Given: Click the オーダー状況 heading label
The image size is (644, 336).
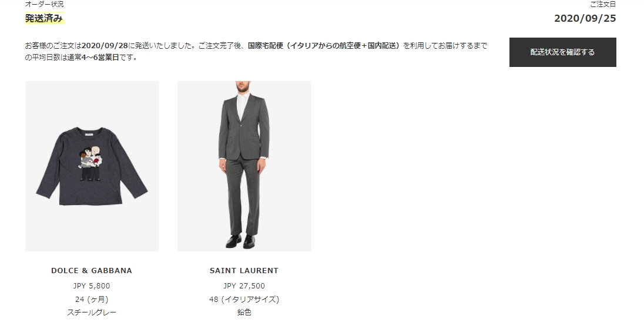Looking at the screenshot, I should [x=44, y=4].
